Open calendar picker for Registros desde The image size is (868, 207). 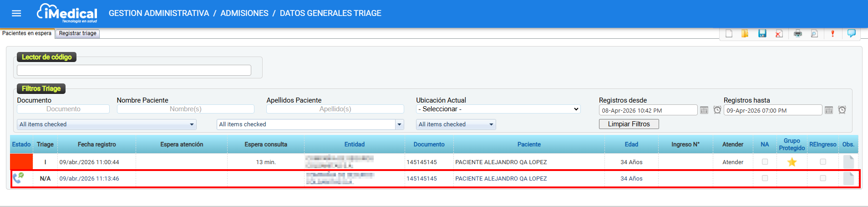click(x=704, y=110)
